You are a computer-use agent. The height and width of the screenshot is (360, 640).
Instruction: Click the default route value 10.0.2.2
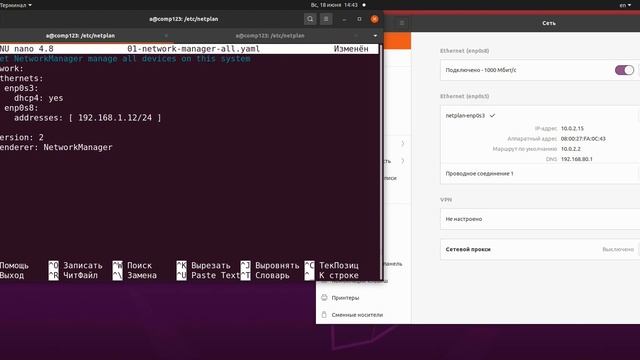coord(571,149)
